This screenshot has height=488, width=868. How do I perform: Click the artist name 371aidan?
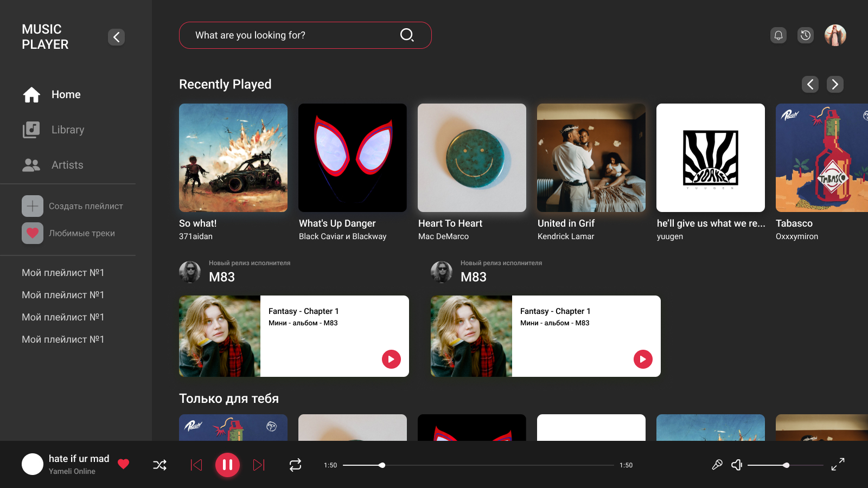pyautogui.click(x=196, y=236)
